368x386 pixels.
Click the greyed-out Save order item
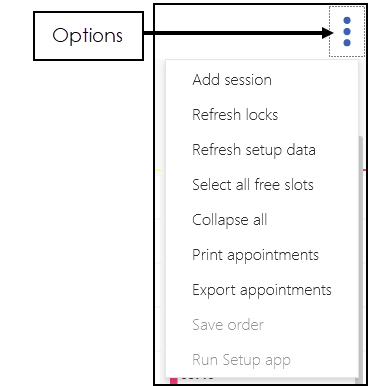click(x=228, y=325)
